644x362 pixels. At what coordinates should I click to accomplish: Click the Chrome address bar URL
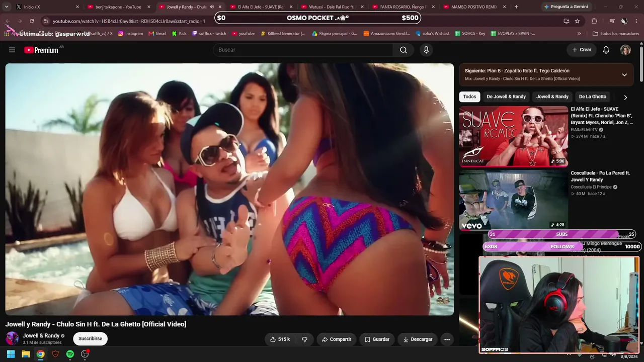pos(129,21)
